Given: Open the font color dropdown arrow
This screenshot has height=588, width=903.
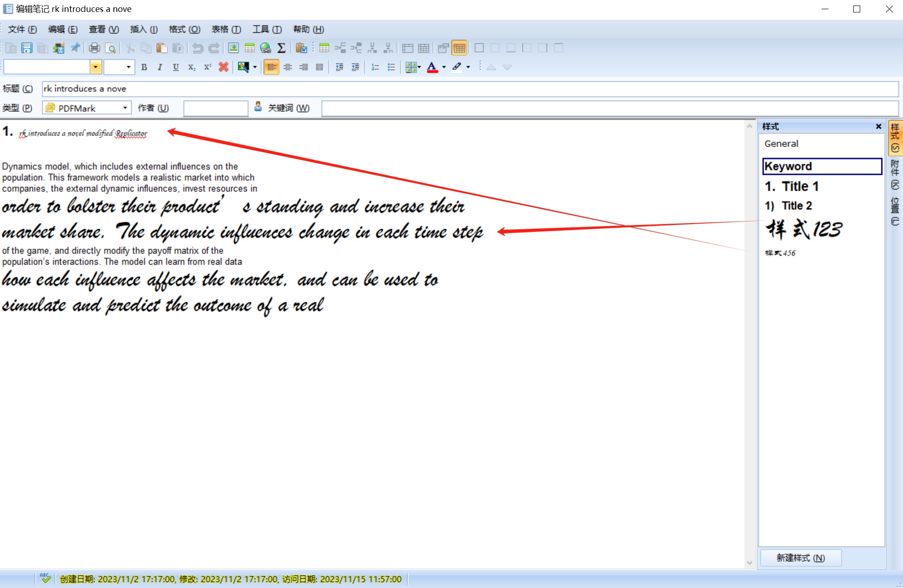Looking at the screenshot, I should [444, 67].
